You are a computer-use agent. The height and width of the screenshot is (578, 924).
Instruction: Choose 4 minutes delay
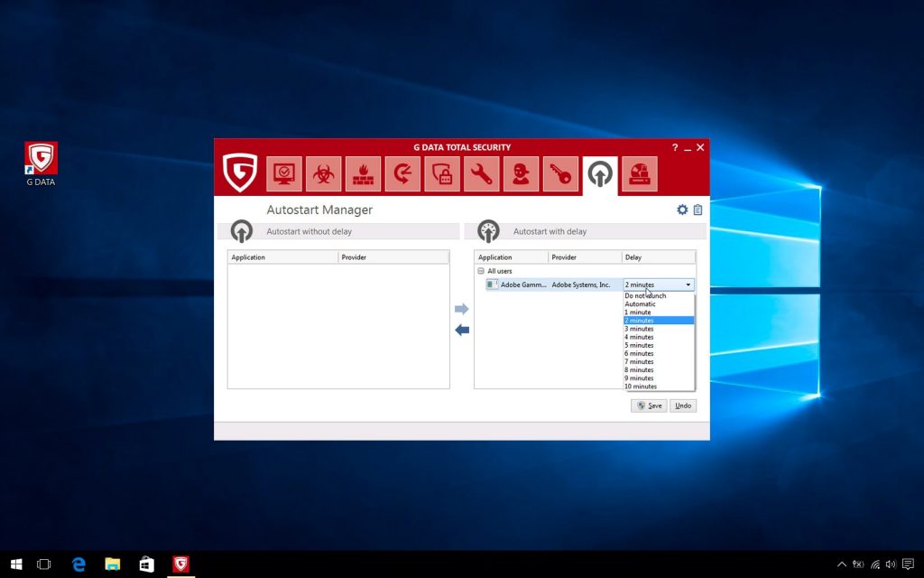[659, 337]
